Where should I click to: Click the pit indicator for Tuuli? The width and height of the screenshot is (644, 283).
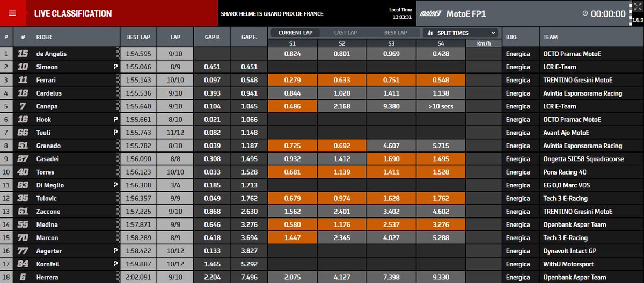click(x=115, y=133)
